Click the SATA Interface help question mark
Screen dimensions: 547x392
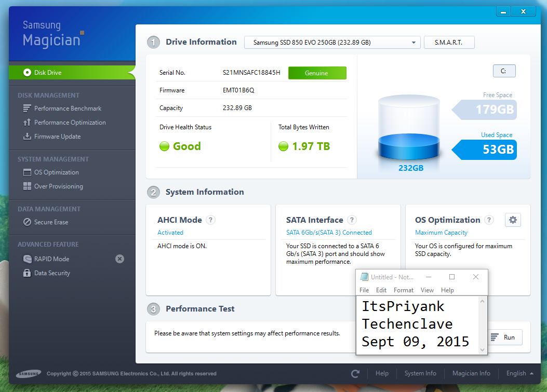[x=352, y=220]
